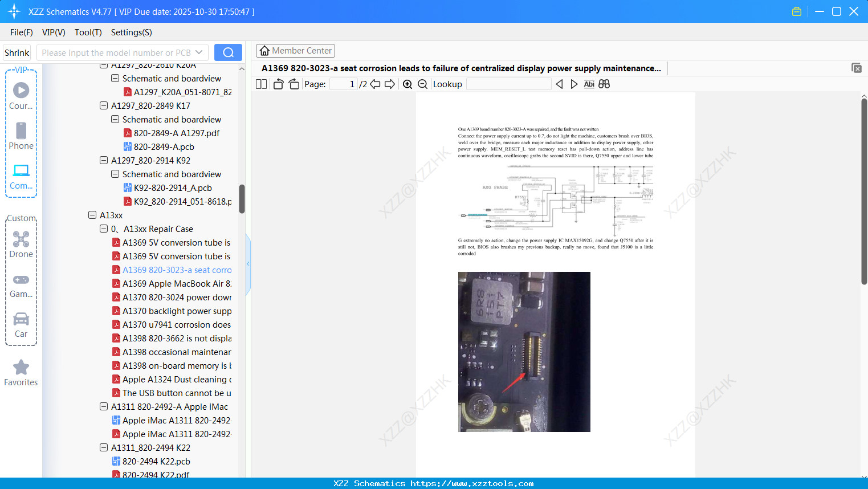Screen dimensions: 868x489
Task: Select A1369 820-3023-a seat corrosion case
Action: tap(172, 270)
